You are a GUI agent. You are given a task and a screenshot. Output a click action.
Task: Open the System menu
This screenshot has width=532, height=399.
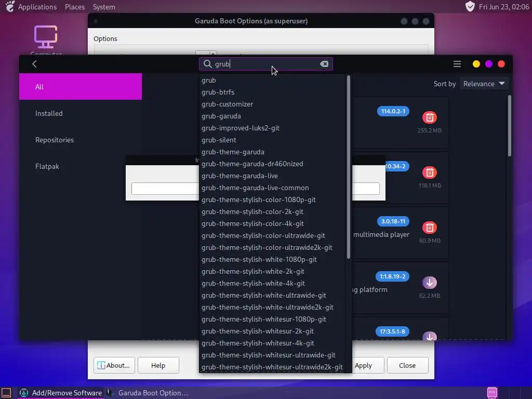(x=104, y=7)
